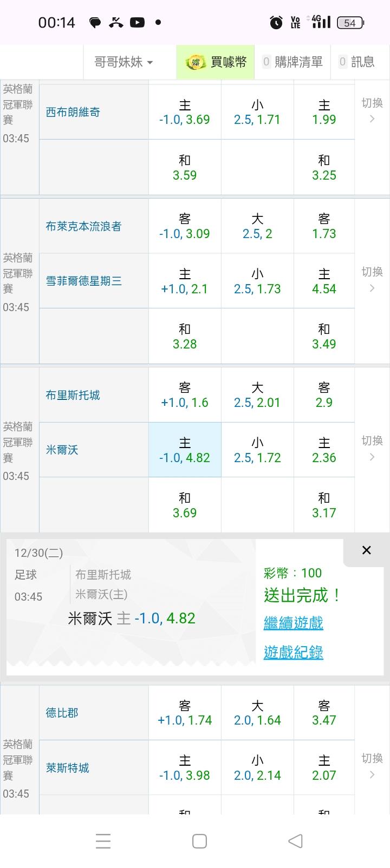Deselect the highlighted 米爾沃 主 -1.0, 4.82 bet
The height and width of the screenshot is (868, 390).
tap(185, 450)
